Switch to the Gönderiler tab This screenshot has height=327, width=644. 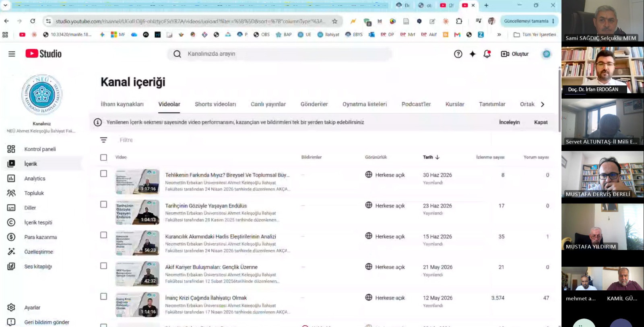coord(314,104)
